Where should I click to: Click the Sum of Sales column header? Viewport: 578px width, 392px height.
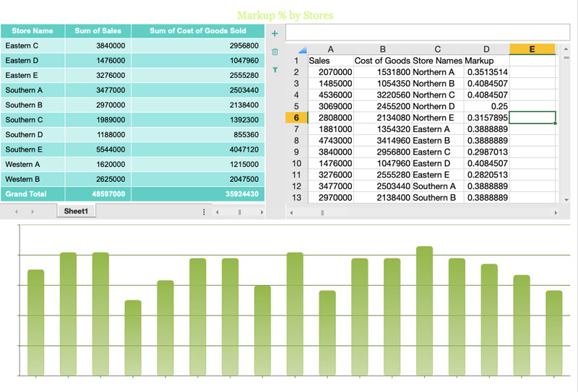point(98,31)
